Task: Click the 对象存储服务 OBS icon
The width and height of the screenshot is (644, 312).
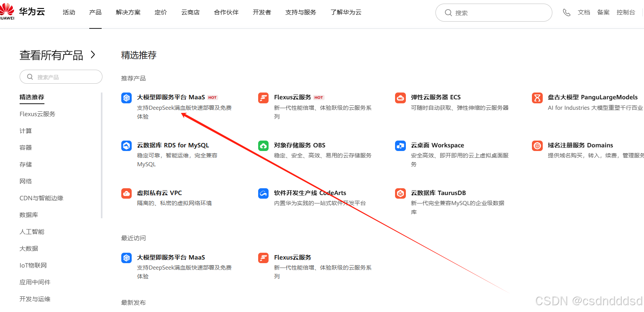Action: point(263,146)
